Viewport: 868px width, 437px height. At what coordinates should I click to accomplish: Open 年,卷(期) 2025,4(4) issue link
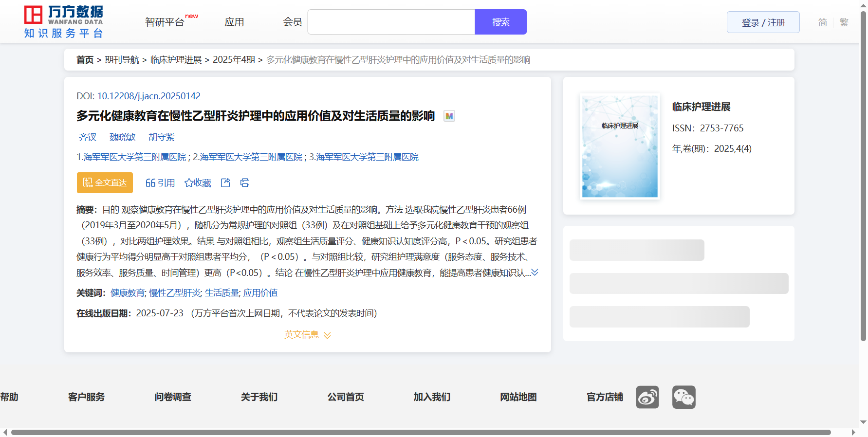[733, 149]
